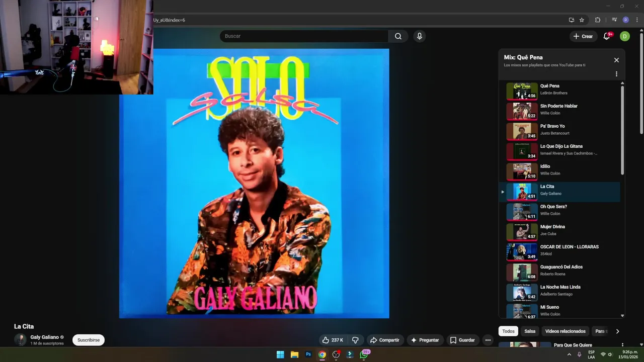Open Chrome three-dot menu
The width and height of the screenshot is (644, 362).
(637, 20)
